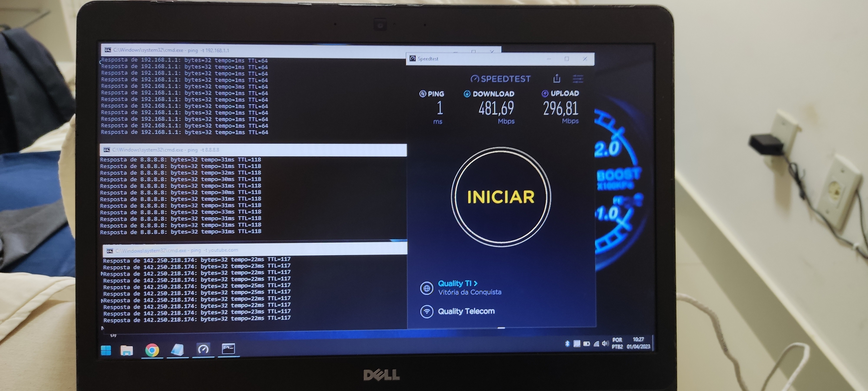Click the ping result icon
868x391 pixels.
422,94
